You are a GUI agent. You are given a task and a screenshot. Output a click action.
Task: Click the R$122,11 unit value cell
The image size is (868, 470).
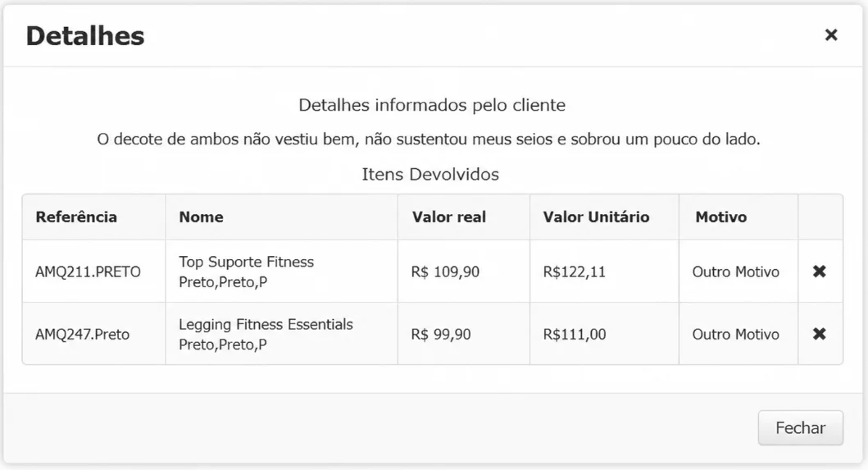point(574,272)
